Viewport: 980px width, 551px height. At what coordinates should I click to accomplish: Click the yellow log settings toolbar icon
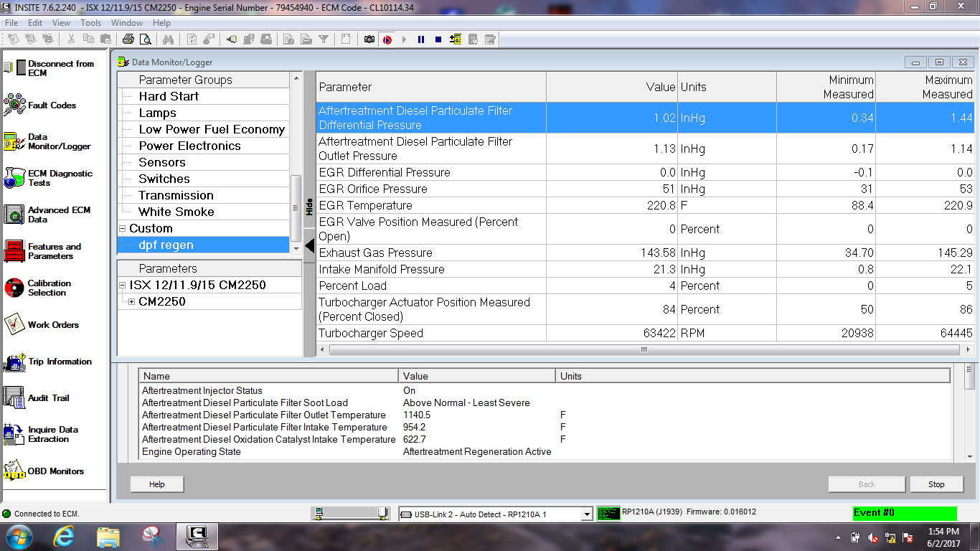coord(456,39)
